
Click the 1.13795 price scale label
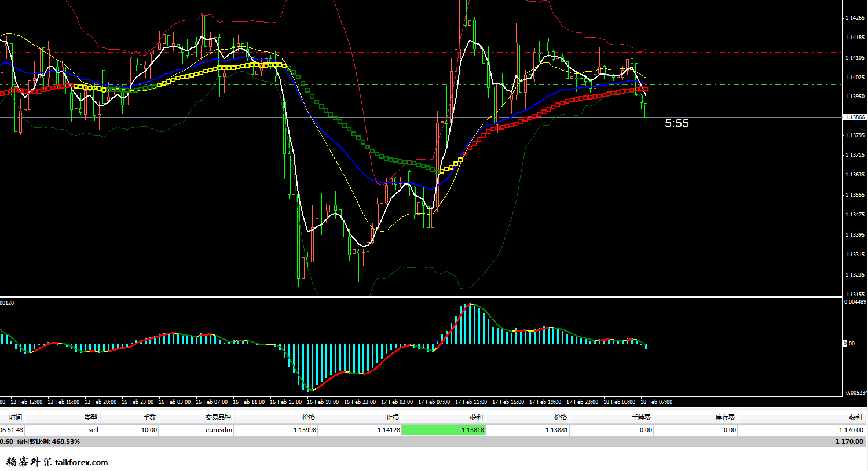click(855, 135)
